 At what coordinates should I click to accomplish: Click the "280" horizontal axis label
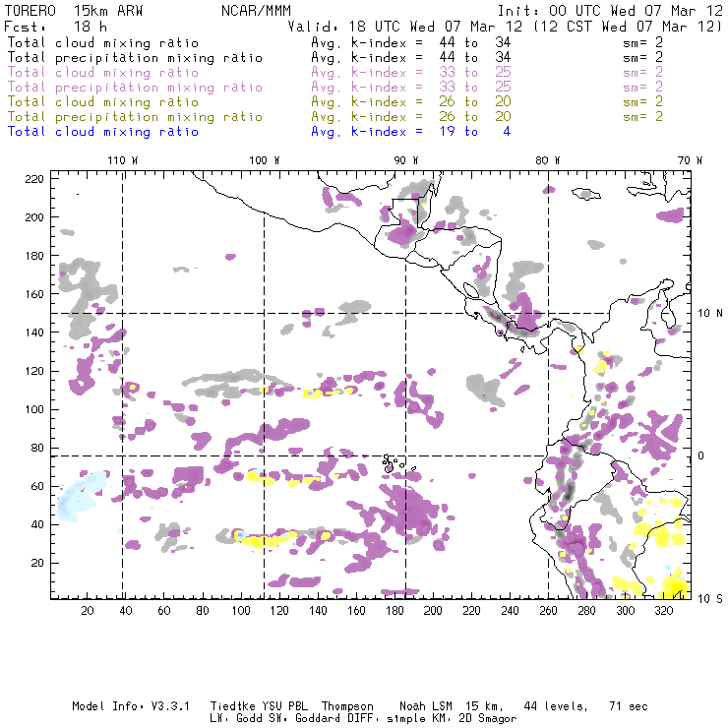click(587, 610)
